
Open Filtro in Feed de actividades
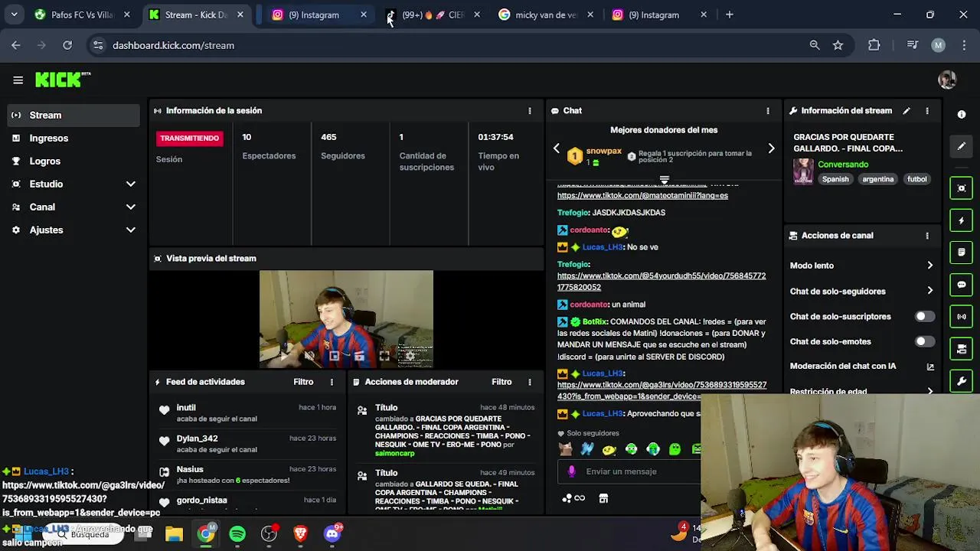click(303, 382)
